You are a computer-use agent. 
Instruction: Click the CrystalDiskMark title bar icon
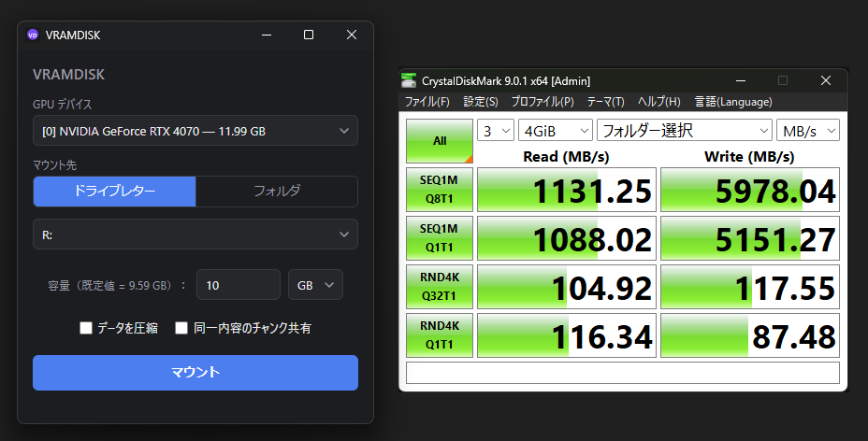[409, 80]
